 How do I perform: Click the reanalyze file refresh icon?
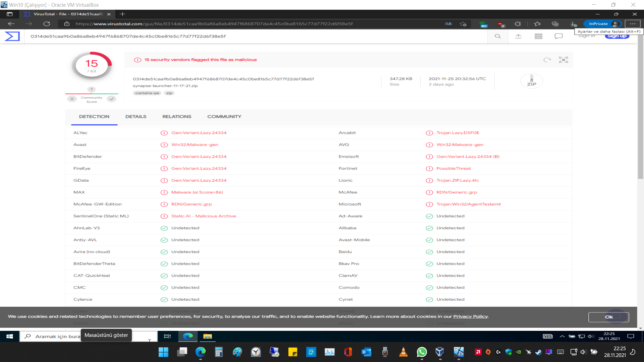point(547,60)
